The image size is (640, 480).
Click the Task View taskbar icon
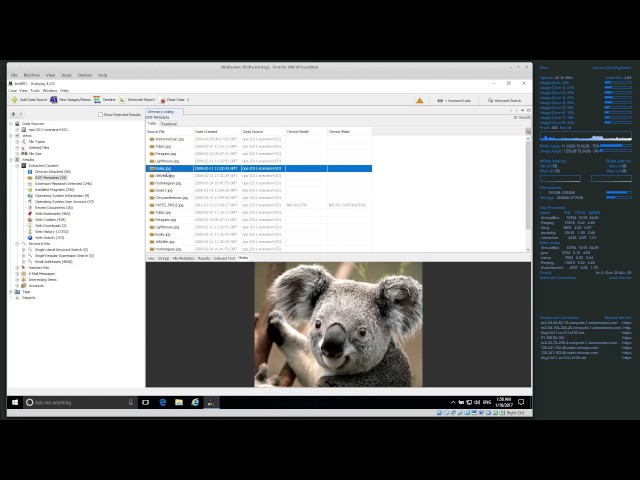tap(145, 402)
